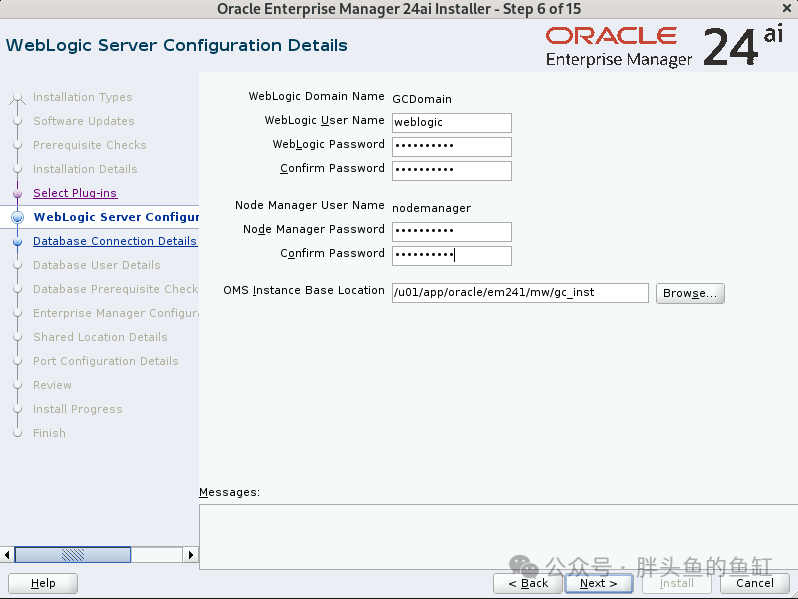Viewport: 798px width, 599px height.
Task: Click the horizontal scrollbar thumb under step list
Action: coord(73,554)
